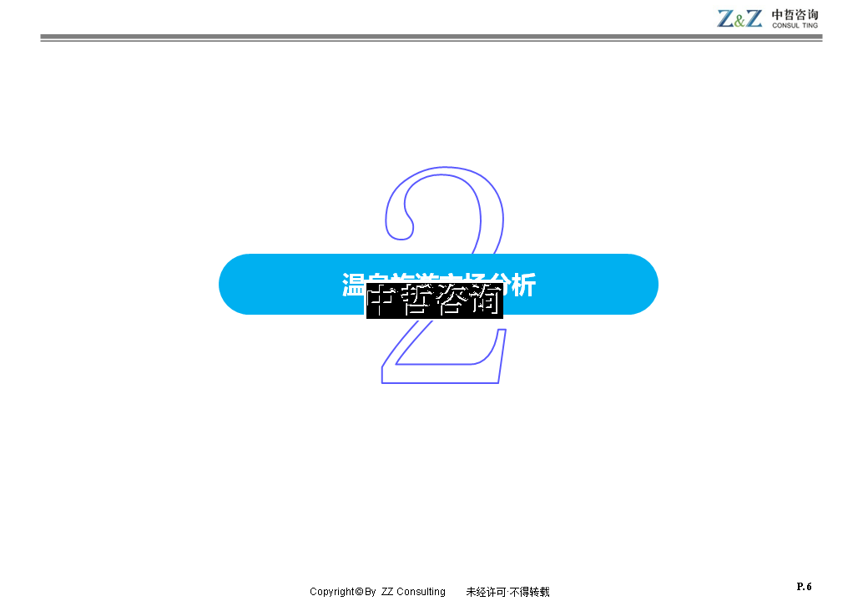The image size is (868, 601).
Task: Select the gray horizontal divider line
Action: coord(431,38)
